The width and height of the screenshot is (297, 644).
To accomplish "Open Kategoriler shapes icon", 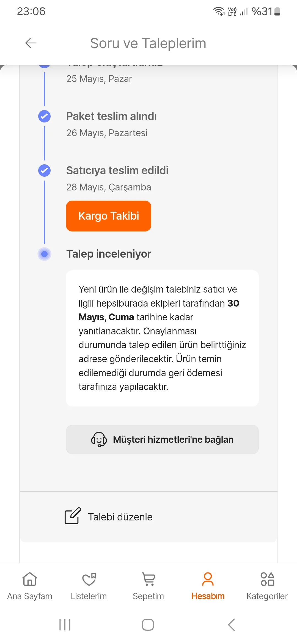I will pyautogui.click(x=267, y=579).
